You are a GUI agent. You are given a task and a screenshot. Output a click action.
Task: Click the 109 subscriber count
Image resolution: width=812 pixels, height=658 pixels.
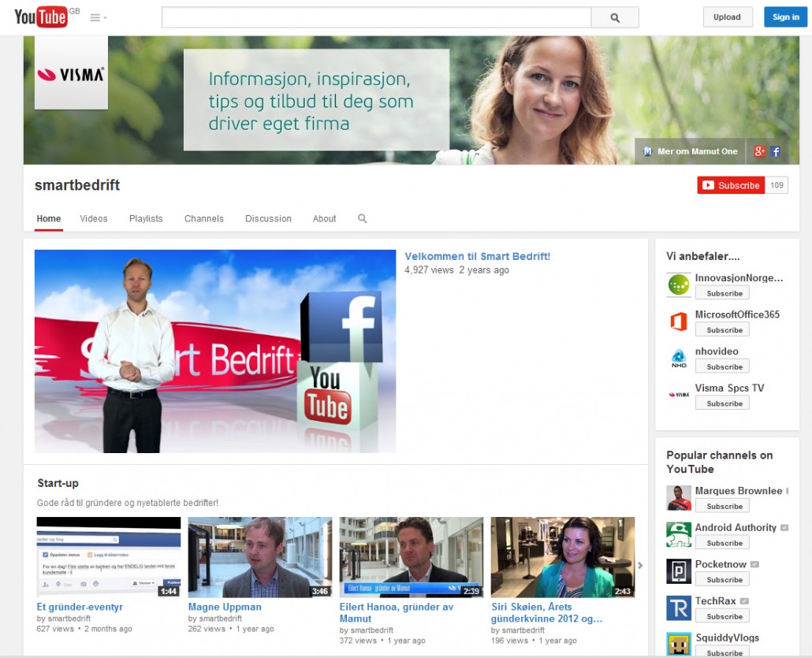click(777, 185)
